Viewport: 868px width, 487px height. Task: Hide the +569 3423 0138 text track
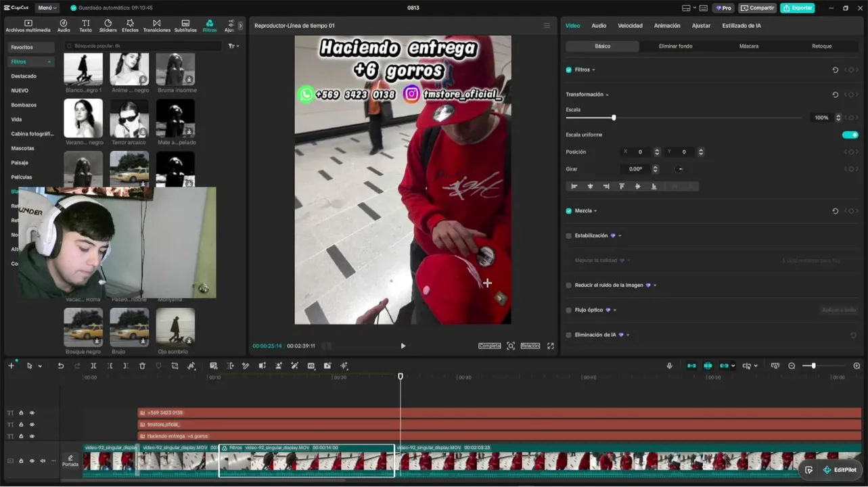click(x=32, y=413)
